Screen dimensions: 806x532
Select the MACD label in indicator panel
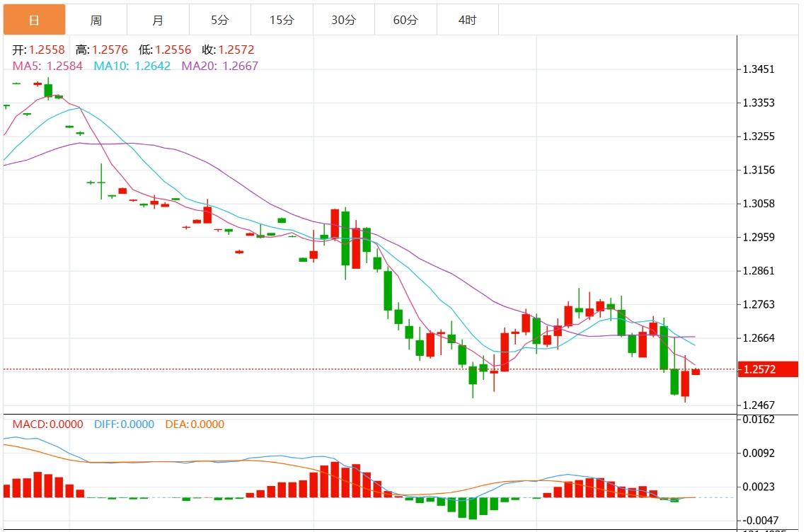[47, 424]
